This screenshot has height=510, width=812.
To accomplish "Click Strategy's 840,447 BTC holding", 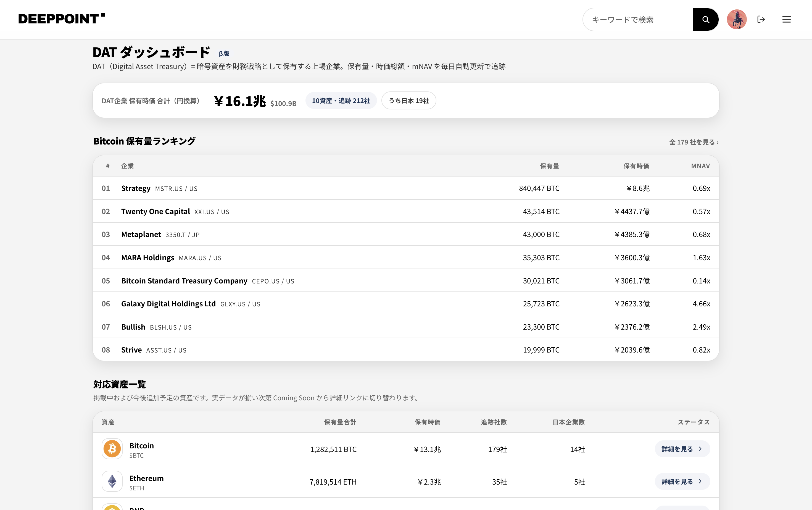I will (539, 188).
